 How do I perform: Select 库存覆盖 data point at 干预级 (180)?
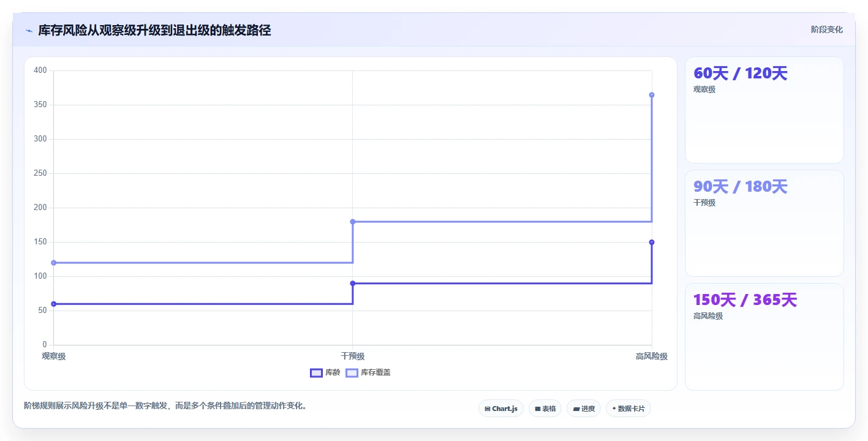click(x=353, y=222)
